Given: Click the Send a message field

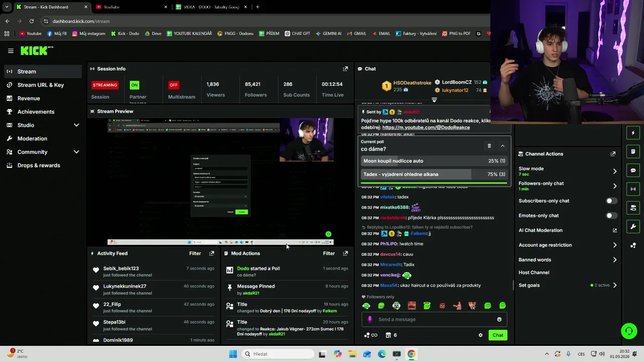Looking at the screenshot, I should coord(434,319).
